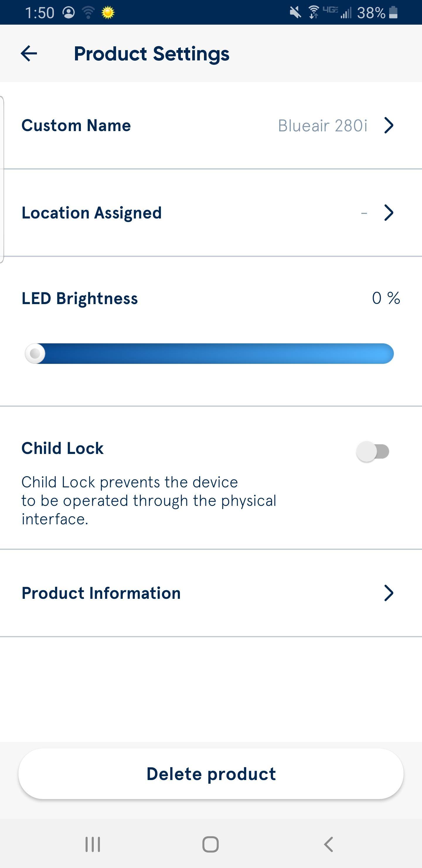The image size is (422, 868).
Task: Tap the account circle status icon
Action: pos(69,13)
